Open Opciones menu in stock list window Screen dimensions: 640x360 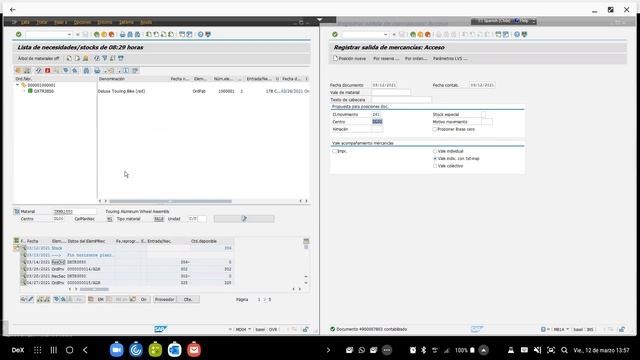[82, 22]
